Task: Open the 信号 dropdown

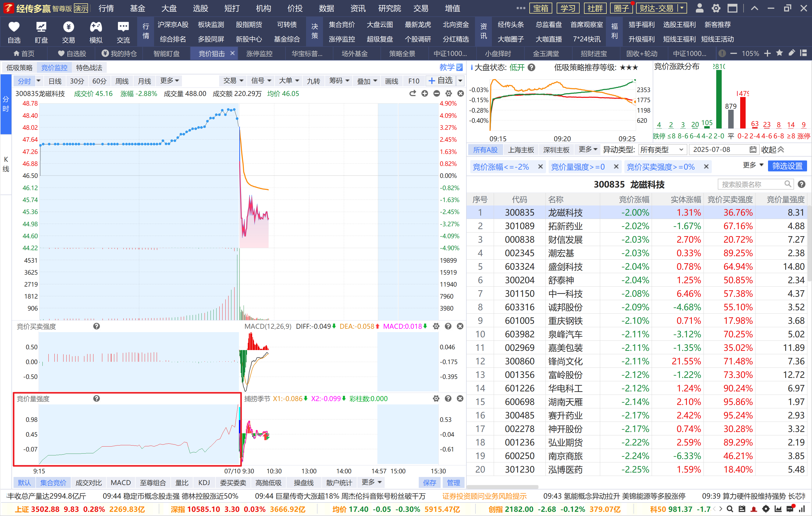Action: tap(261, 81)
